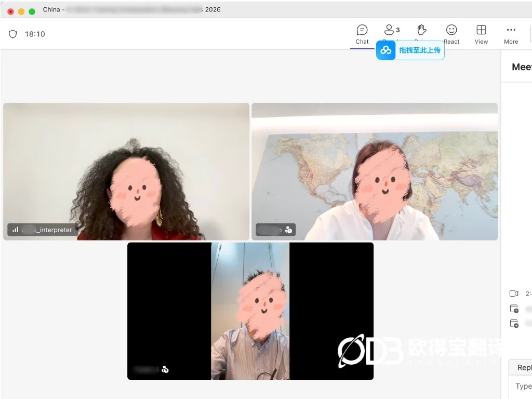Click the video camera icon in chat panel
Image resolution: width=532 pixels, height=399 pixels.
tap(514, 294)
